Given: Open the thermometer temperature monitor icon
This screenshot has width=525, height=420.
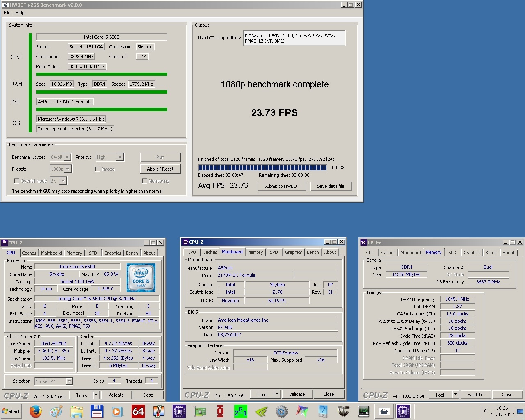Looking at the screenshot, I should tap(158, 411).
